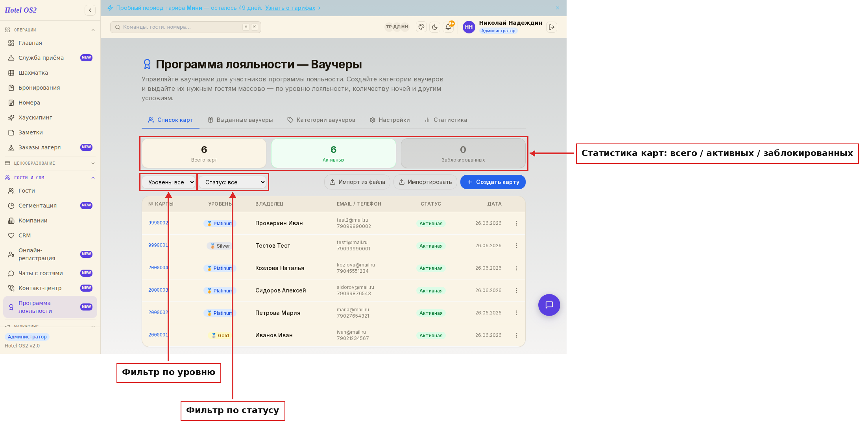
Task: Expand the Ценообразование section
Action: pos(50,163)
